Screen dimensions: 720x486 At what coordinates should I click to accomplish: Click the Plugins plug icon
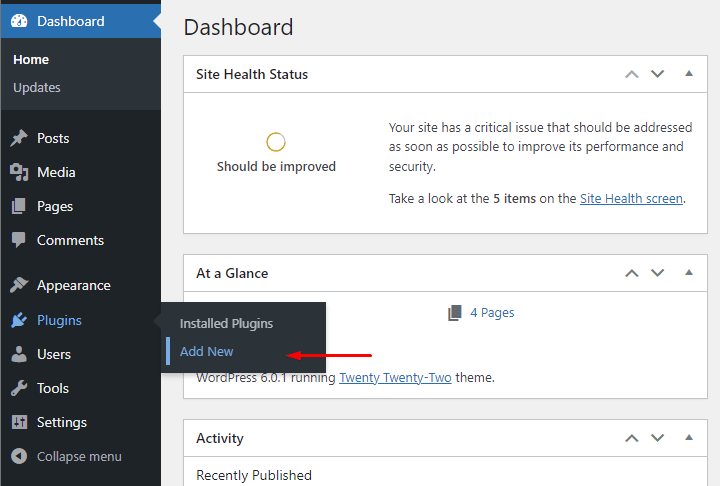pos(19,320)
